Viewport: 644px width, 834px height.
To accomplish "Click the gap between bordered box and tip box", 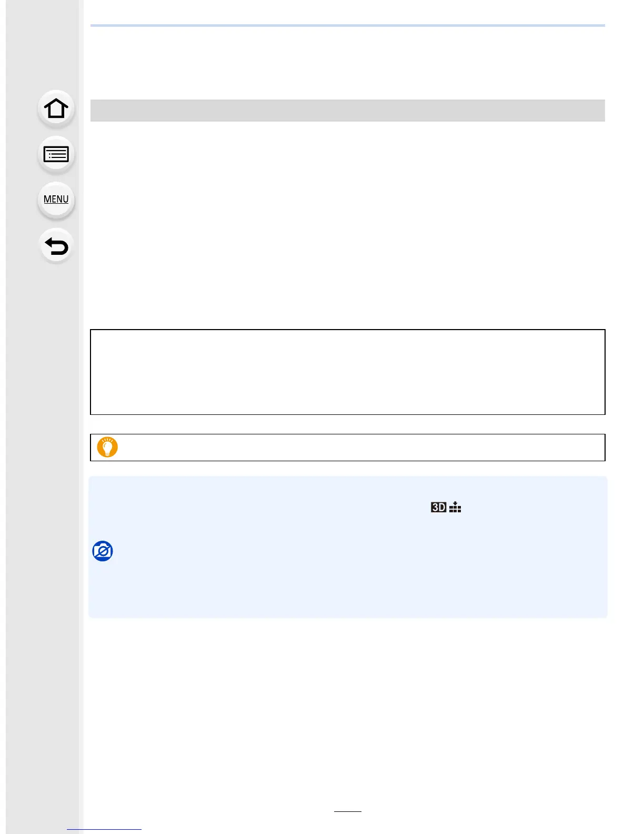I will (x=347, y=424).
